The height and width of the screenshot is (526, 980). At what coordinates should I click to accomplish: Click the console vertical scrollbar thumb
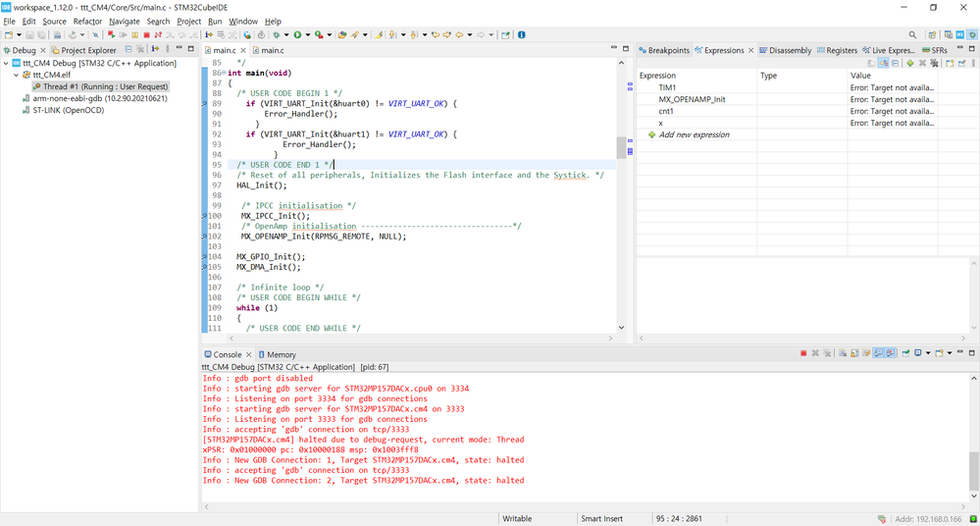click(x=974, y=470)
